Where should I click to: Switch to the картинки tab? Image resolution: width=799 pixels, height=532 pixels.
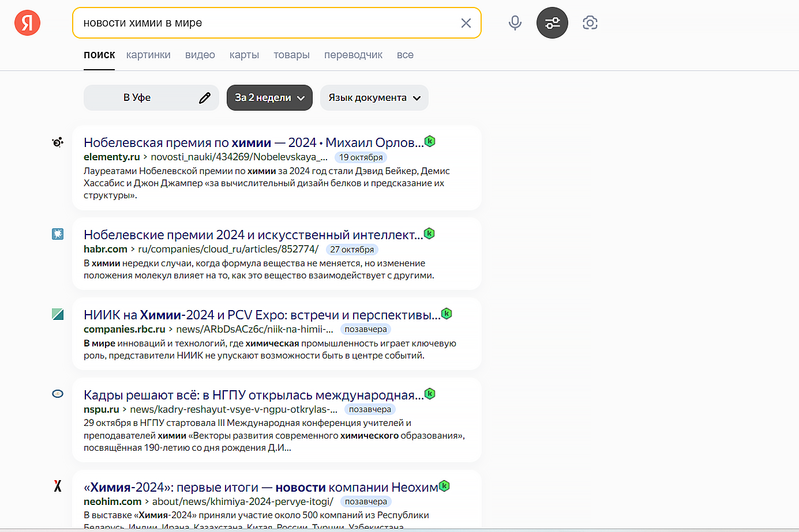pos(148,55)
